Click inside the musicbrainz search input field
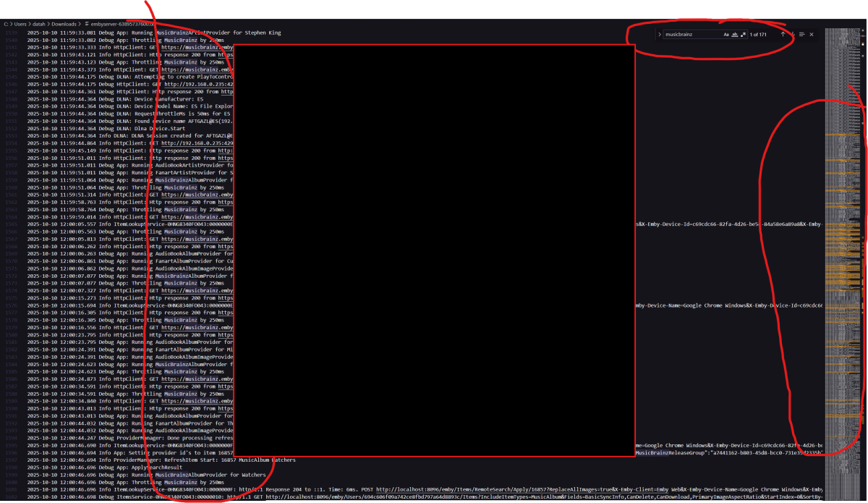Viewport: 868px width, 503px height. point(687,33)
